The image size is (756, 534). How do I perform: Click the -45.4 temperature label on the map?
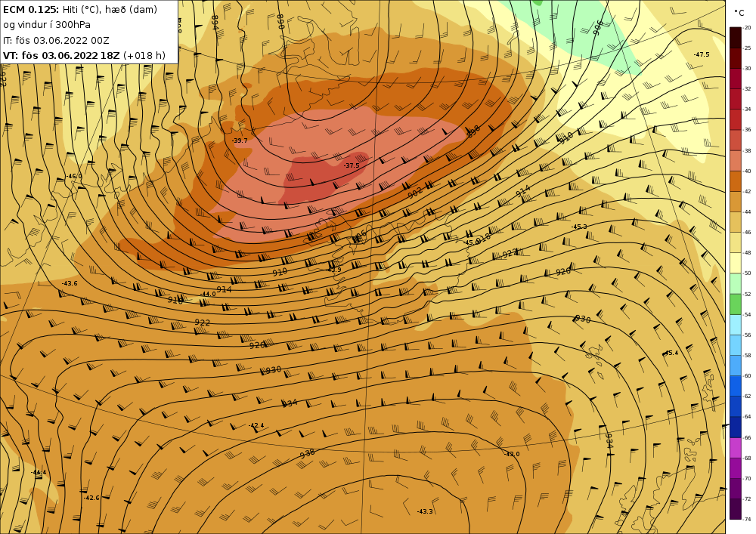coord(671,353)
